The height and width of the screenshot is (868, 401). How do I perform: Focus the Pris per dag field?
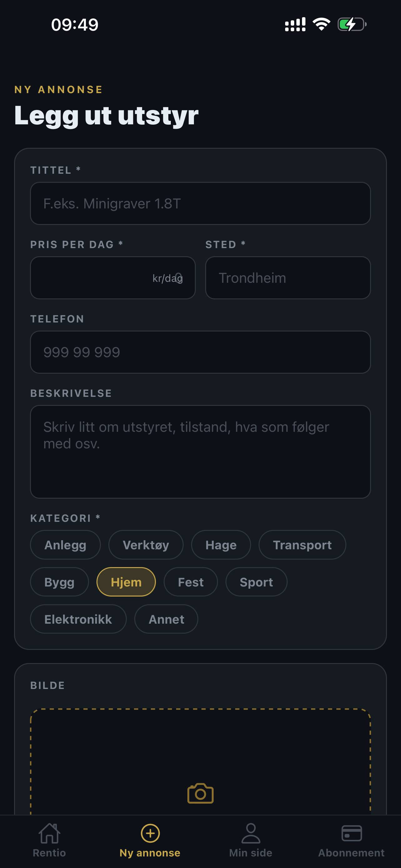[113, 278]
